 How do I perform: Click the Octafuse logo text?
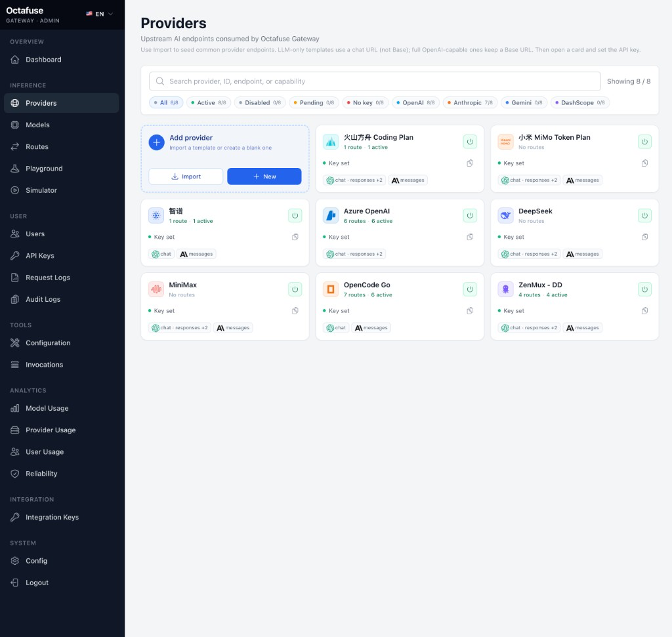tap(24, 10)
